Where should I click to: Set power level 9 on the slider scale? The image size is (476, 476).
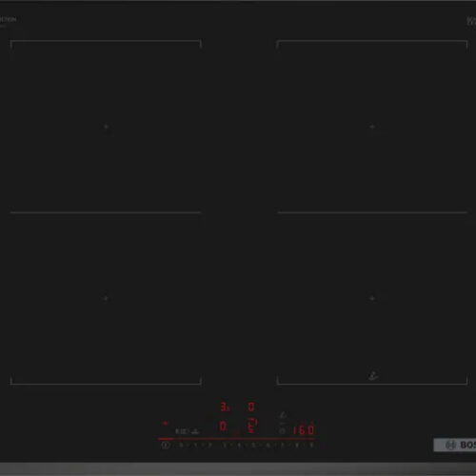click(x=311, y=445)
